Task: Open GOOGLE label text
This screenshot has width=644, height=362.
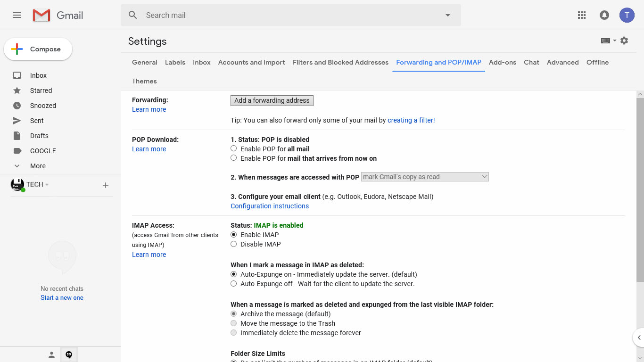Action: (x=43, y=151)
